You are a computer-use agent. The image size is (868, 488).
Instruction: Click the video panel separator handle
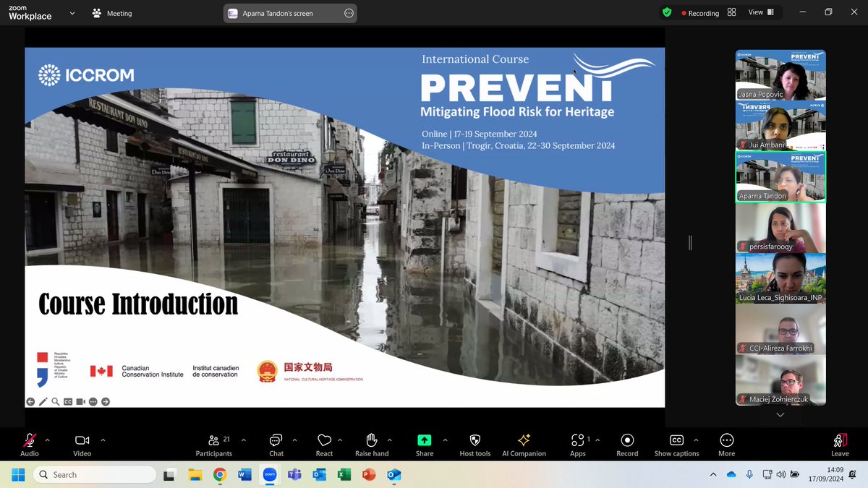click(690, 243)
